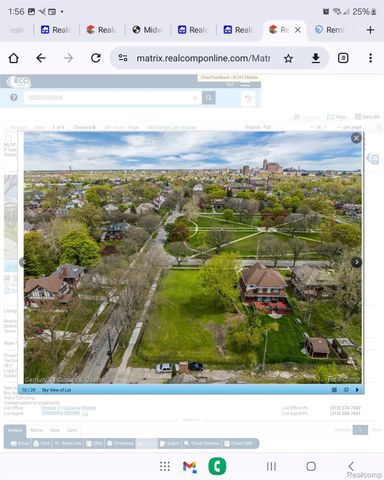
Task: Navigate back in the browser
Action: [x=41, y=58]
